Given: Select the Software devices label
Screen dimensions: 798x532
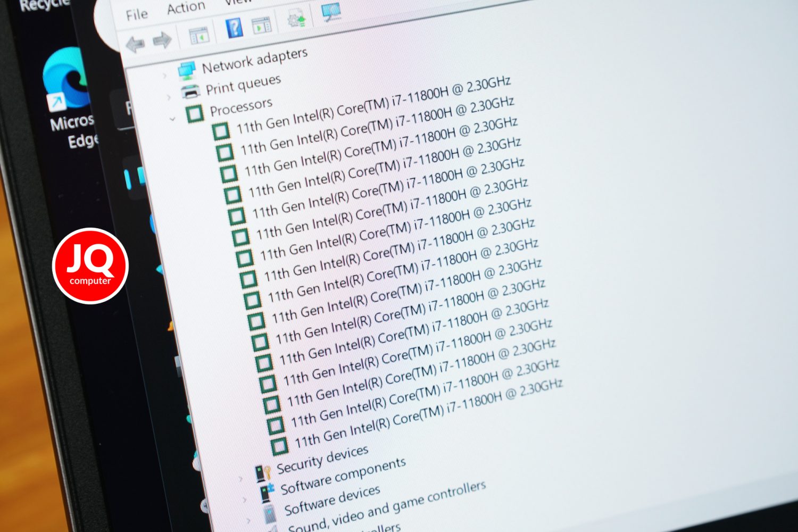Looking at the screenshot, I should click(332, 500).
